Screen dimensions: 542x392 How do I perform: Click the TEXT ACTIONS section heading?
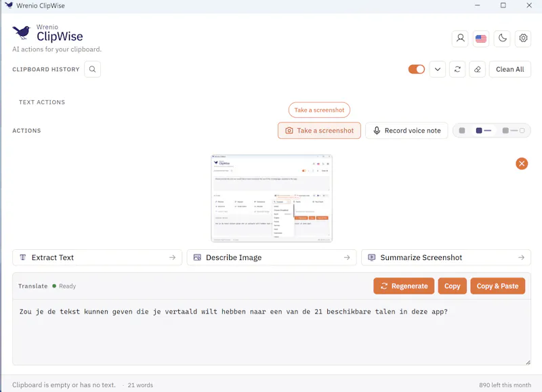[x=42, y=102]
